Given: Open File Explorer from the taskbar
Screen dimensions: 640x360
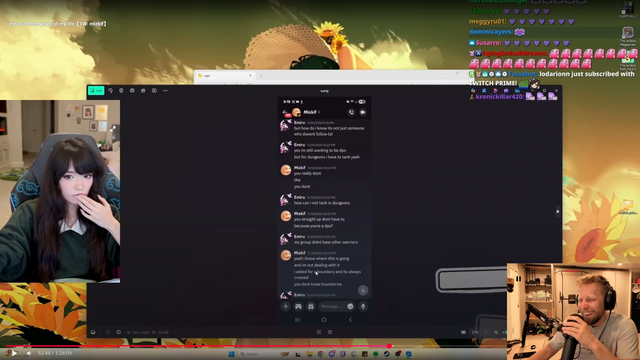Looking at the screenshot, I should (x=310, y=354).
